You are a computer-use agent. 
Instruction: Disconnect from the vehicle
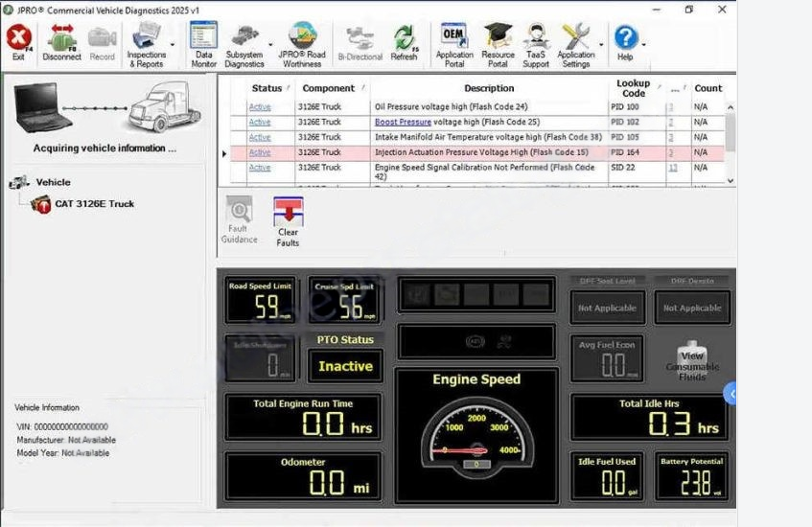click(61, 42)
